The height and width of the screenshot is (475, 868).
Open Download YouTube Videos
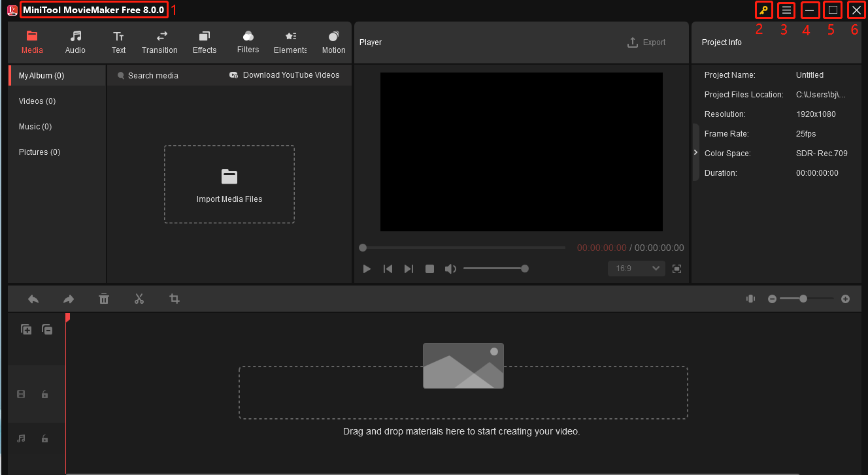point(284,75)
